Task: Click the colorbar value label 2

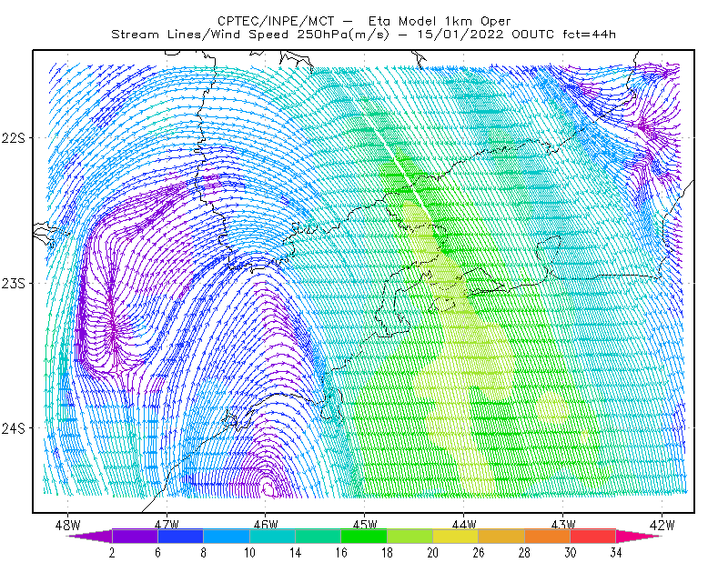Action: coord(112,553)
